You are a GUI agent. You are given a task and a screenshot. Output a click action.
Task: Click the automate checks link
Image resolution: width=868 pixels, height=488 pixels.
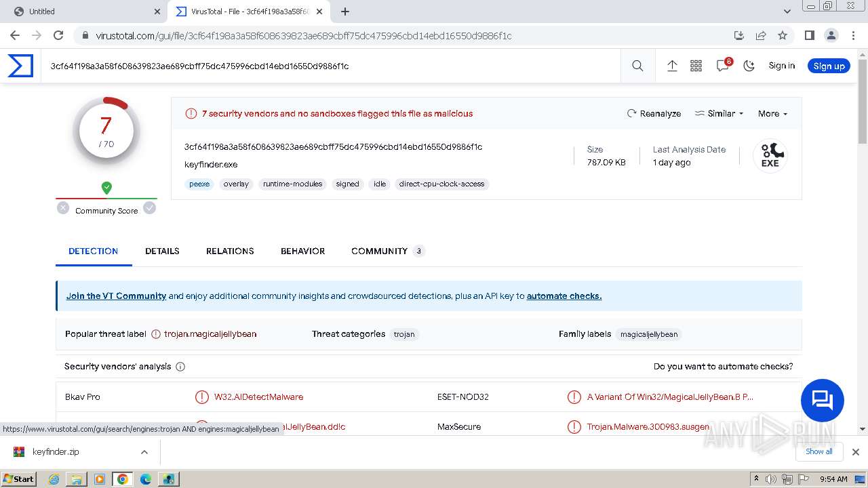564,296
